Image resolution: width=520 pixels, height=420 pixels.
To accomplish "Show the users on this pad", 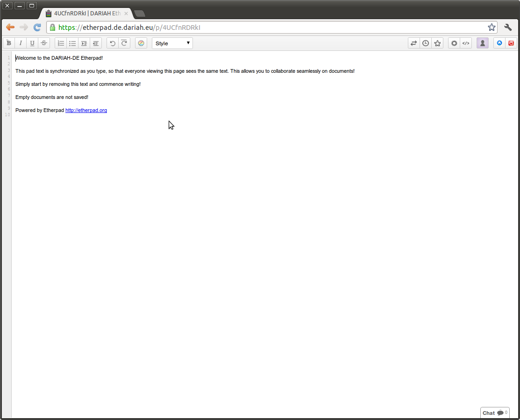I will point(483,43).
